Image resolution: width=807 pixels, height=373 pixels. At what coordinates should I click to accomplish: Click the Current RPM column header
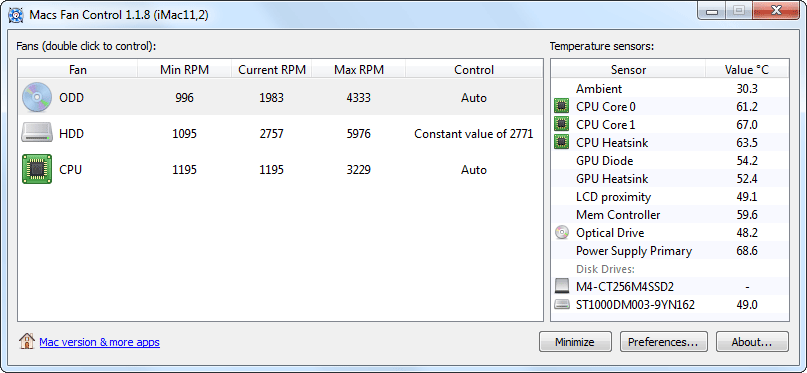pyautogui.click(x=272, y=69)
